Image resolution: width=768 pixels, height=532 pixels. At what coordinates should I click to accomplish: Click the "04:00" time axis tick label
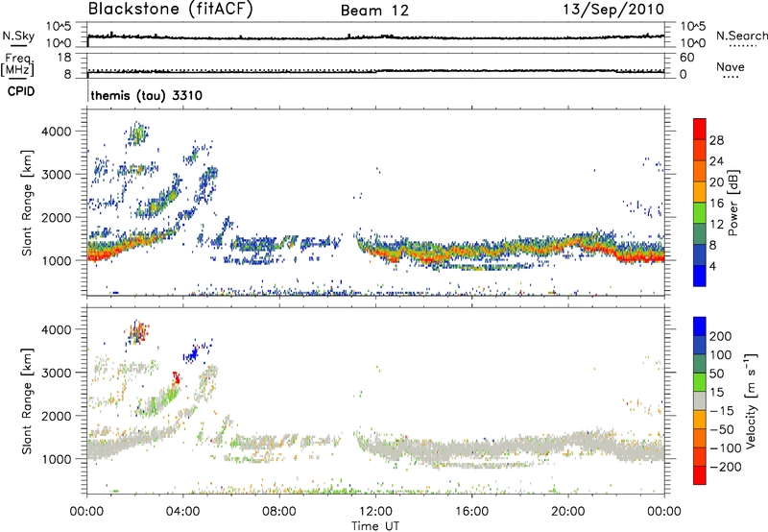click(x=183, y=512)
